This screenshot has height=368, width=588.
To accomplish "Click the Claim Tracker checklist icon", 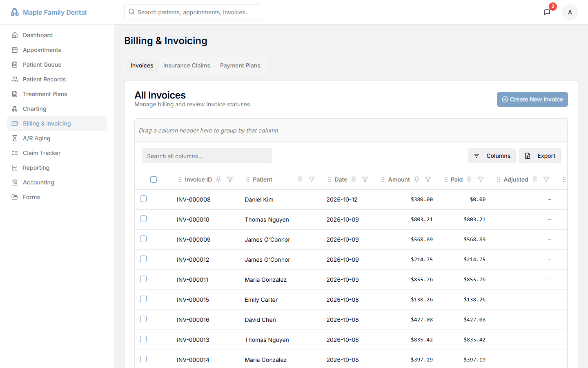I will (x=15, y=153).
